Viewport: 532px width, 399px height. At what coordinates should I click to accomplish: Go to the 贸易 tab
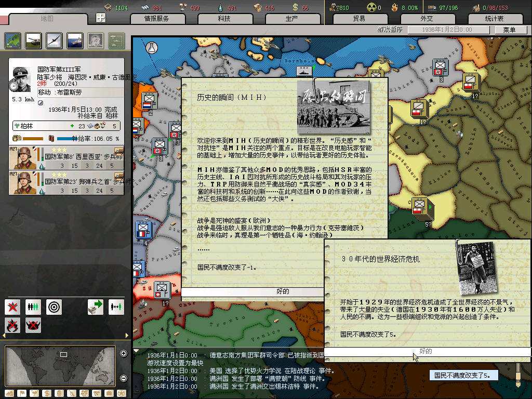coord(360,19)
